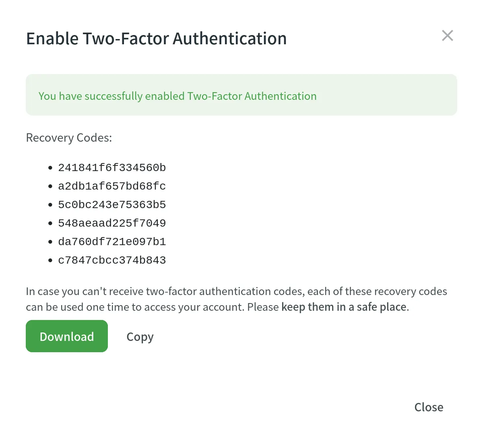Screen dimensions: 483x448
Task: Click the success confirmation banner
Action: coord(242,94)
